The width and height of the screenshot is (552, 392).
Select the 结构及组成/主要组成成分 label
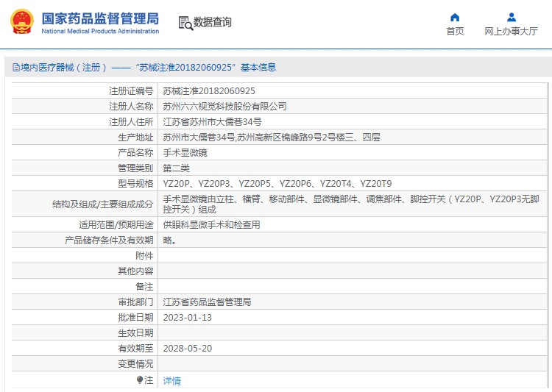[x=102, y=204]
